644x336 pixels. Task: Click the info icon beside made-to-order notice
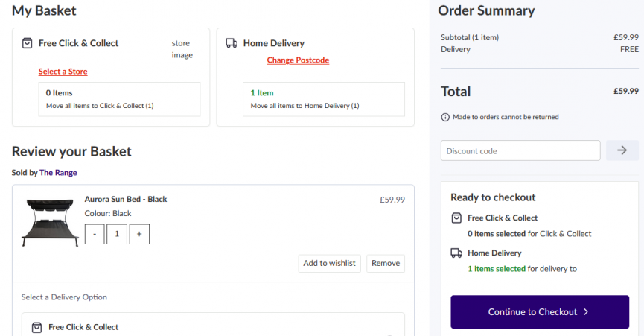point(445,117)
